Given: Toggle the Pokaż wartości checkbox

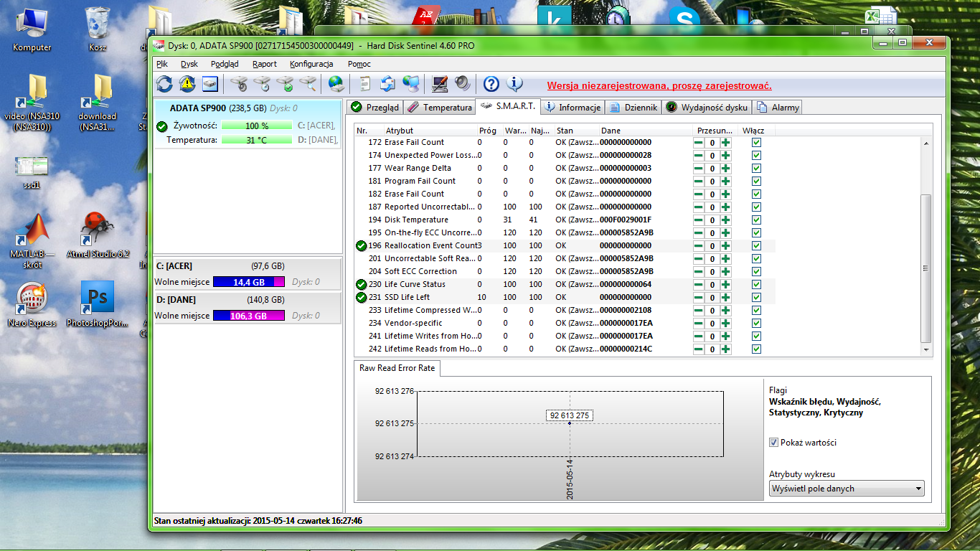Looking at the screenshot, I should [x=773, y=443].
